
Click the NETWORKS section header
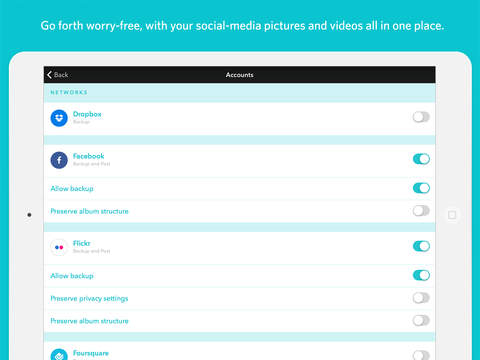pyautogui.click(x=69, y=92)
